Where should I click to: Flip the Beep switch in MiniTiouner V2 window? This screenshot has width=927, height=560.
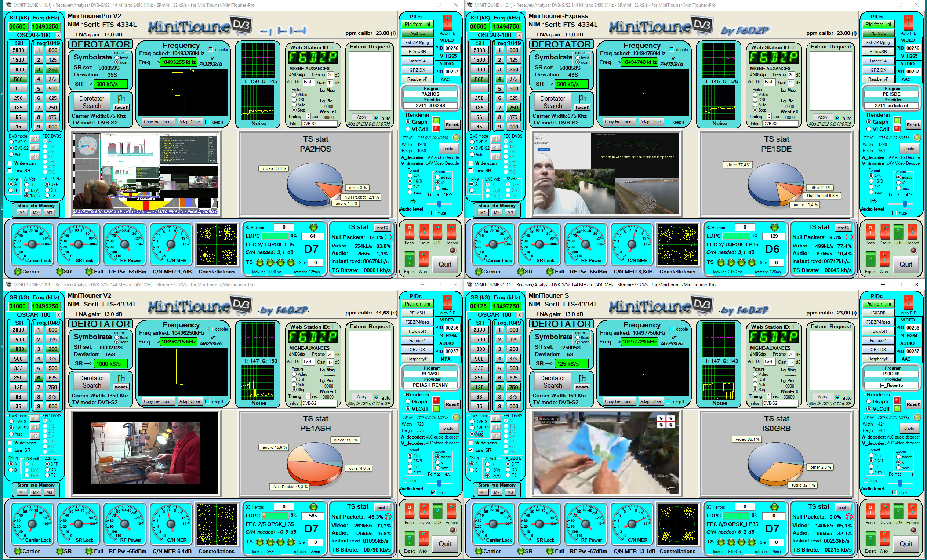[409, 511]
